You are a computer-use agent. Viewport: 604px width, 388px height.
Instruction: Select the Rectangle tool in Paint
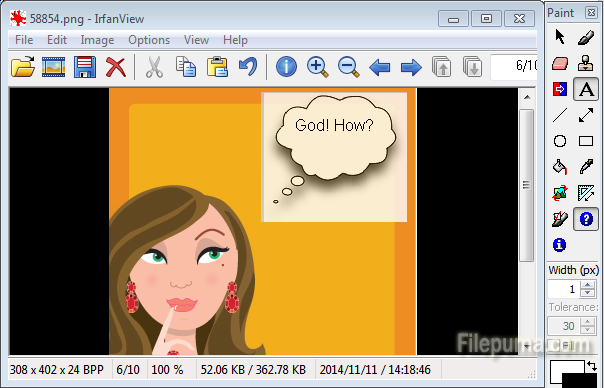(586, 141)
